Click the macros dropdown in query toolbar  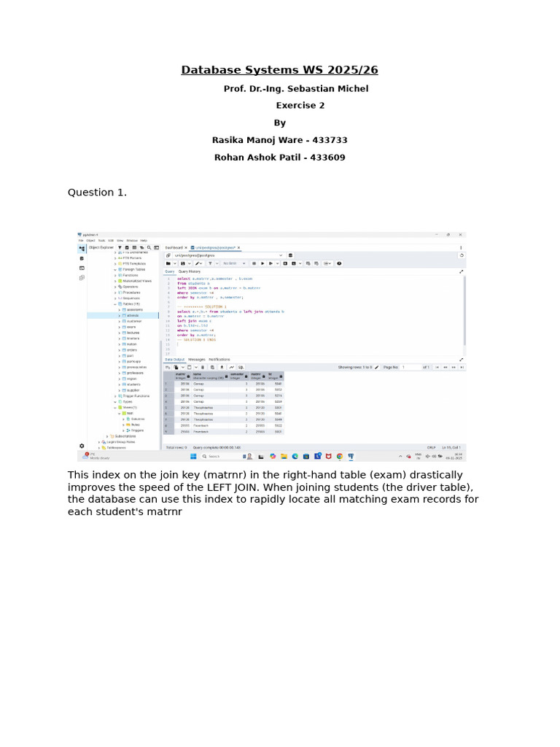327,263
